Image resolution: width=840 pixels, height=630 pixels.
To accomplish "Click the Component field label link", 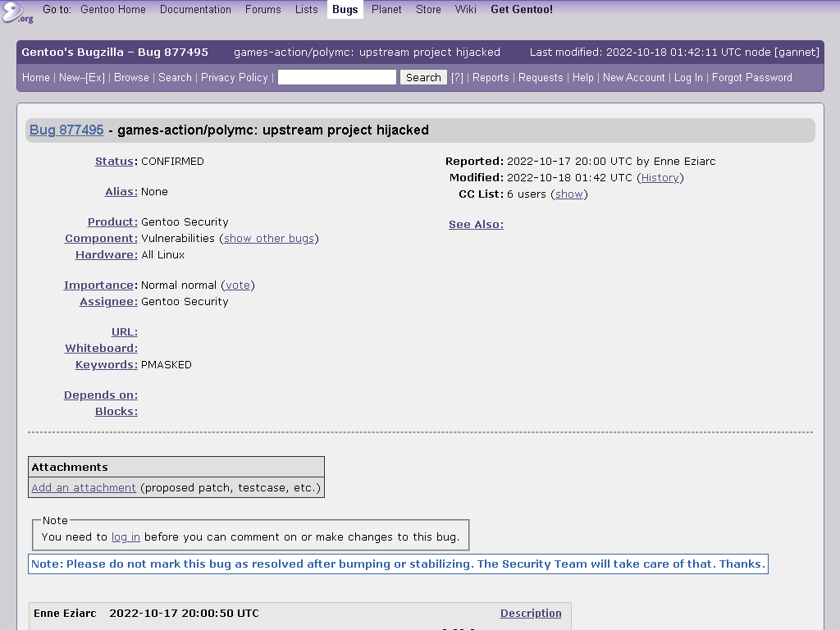I will 101,239.
